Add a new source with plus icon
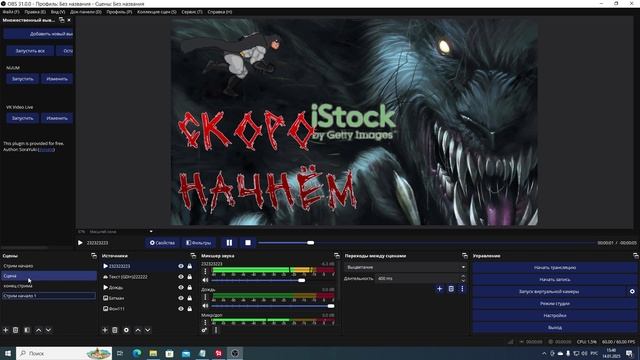Viewport: 640px width, 360px height. [x=105, y=330]
